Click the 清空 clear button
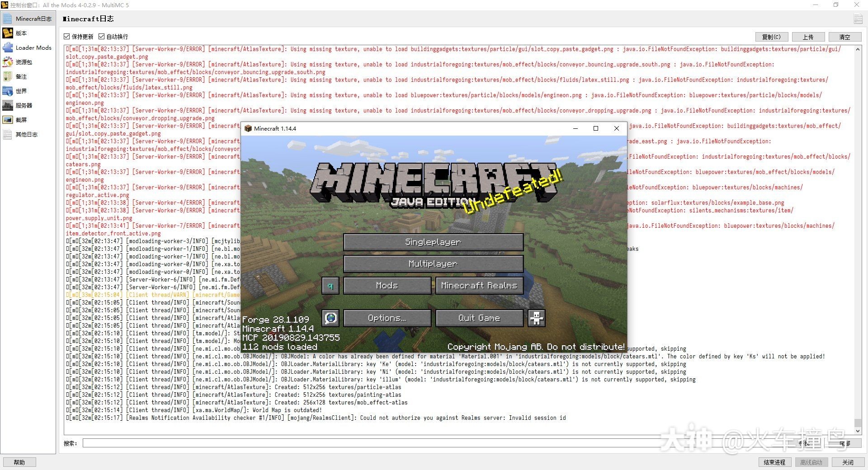Screen dimensions: 868x470 [x=844, y=37]
